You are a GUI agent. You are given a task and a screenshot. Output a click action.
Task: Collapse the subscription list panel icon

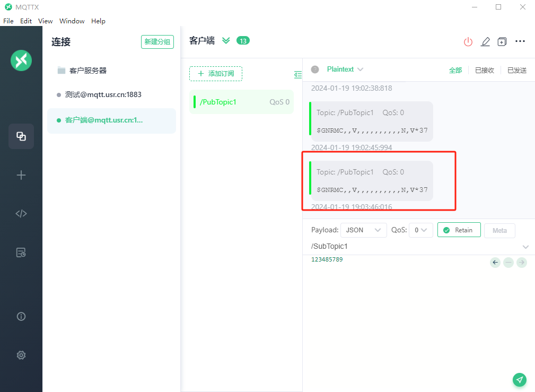point(298,75)
